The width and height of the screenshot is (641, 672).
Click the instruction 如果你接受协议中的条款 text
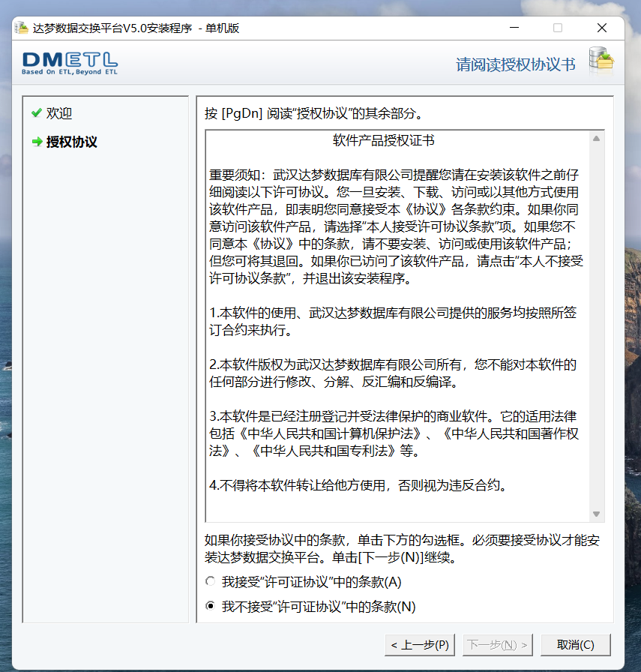[x=402, y=548]
